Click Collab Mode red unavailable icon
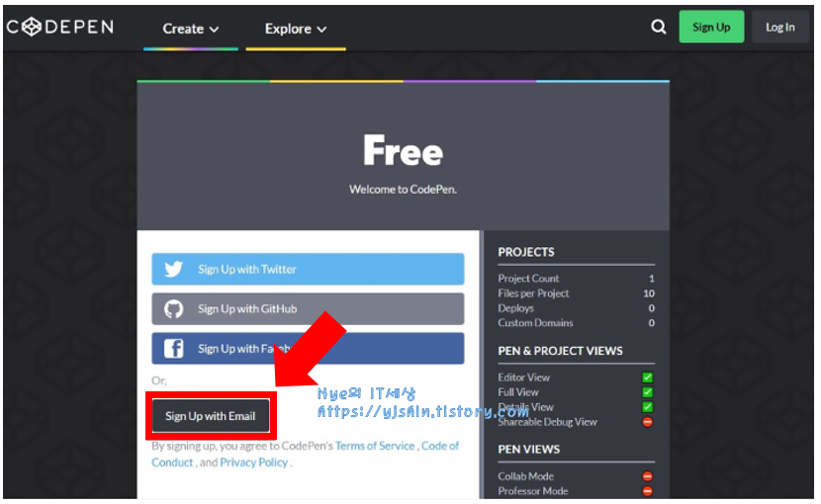This screenshot has height=504, width=821. (x=647, y=476)
